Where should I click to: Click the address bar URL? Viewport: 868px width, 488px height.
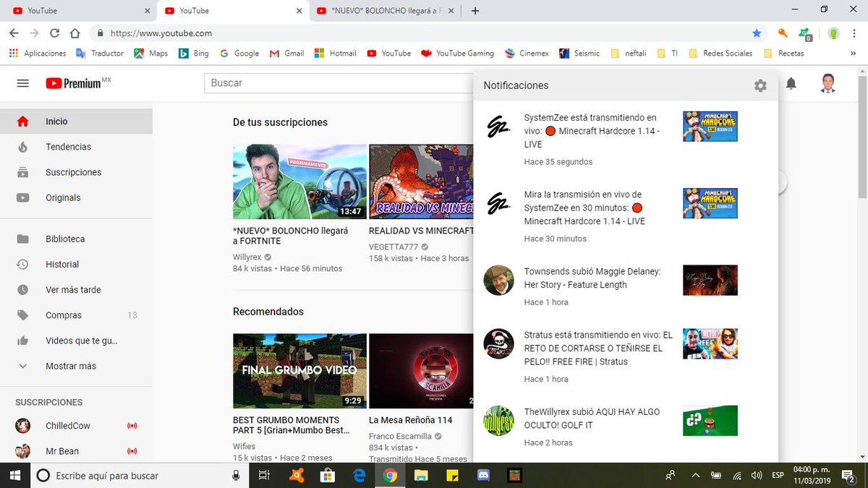(161, 33)
